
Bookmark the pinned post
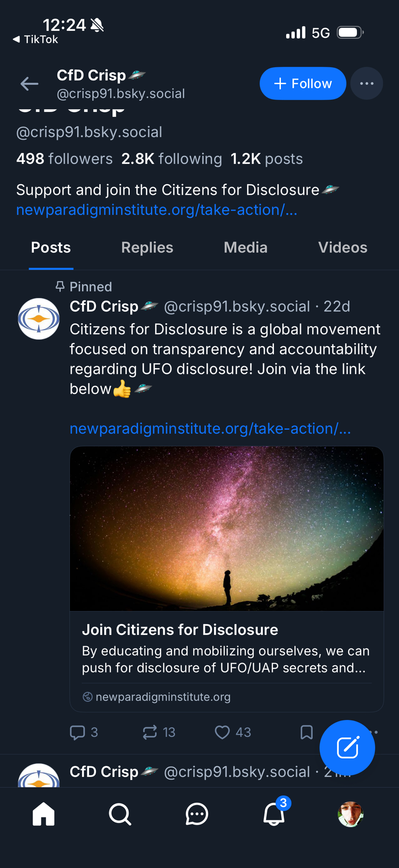point(307,733)
